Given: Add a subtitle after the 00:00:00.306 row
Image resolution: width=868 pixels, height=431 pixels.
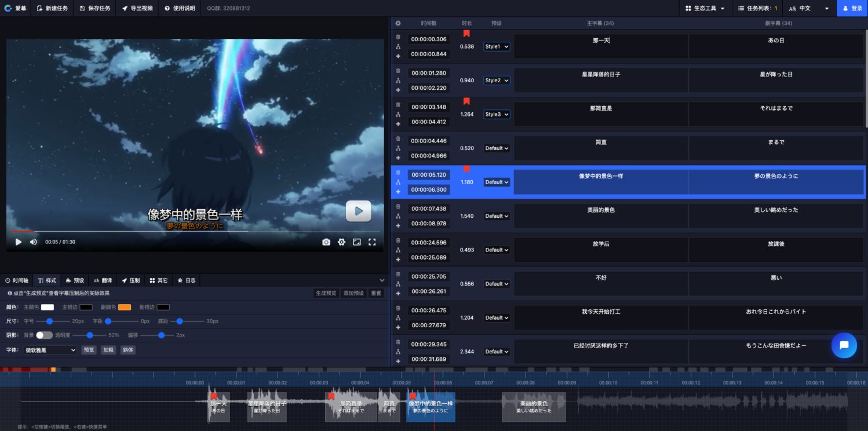Looking at the screenshot, I should (398, 56).
